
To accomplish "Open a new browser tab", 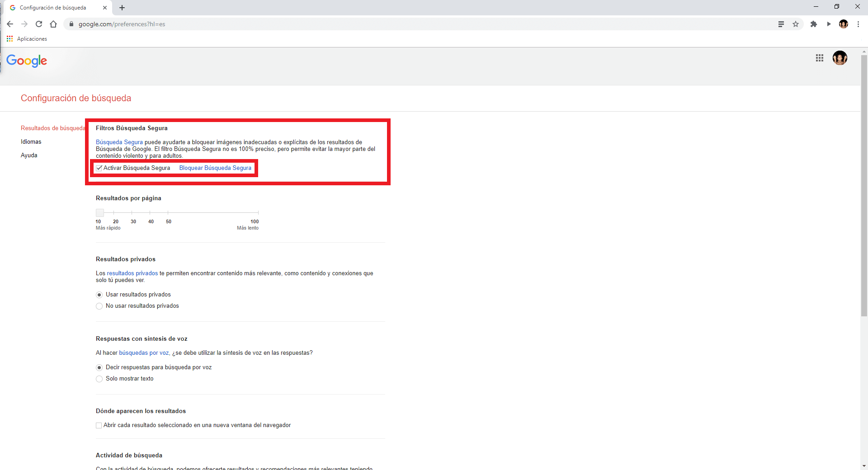I will (122, 8).
